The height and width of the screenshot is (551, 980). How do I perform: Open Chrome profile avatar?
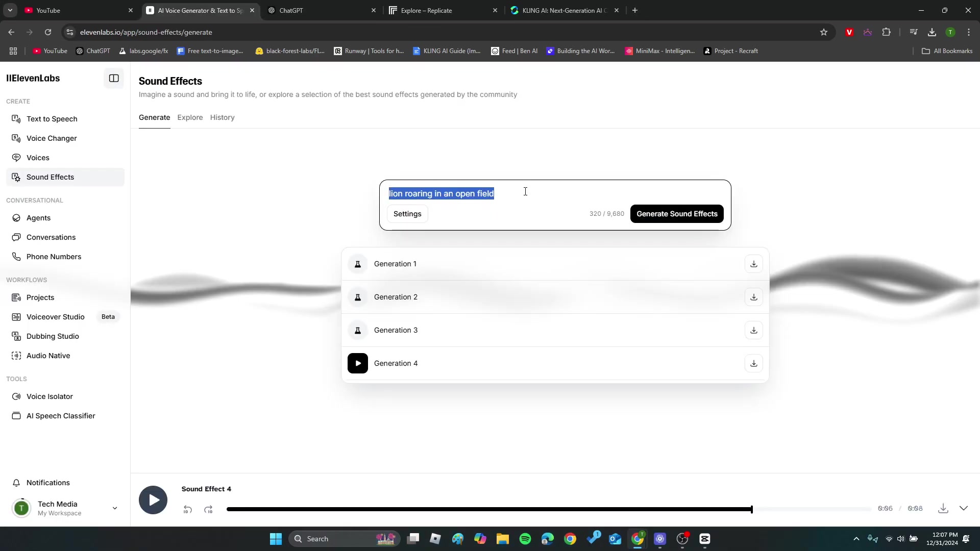click(x=950, y=32)
